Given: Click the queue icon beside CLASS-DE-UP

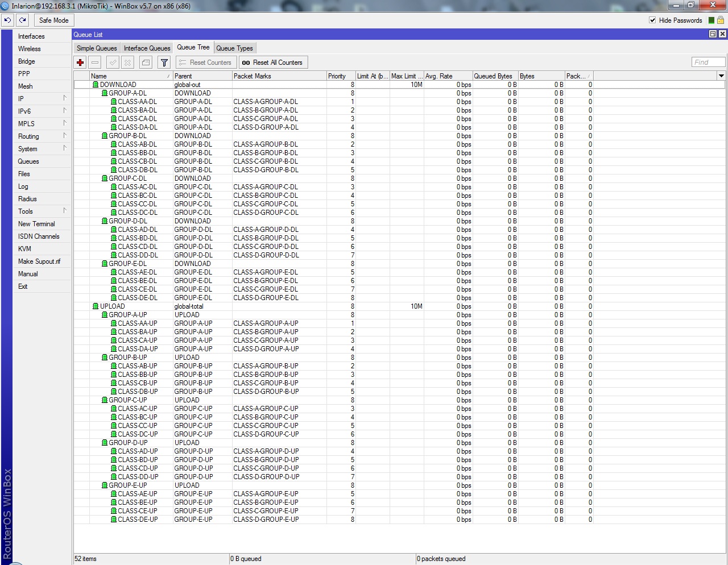Looking at the screenshot, I should coord(114,520).
